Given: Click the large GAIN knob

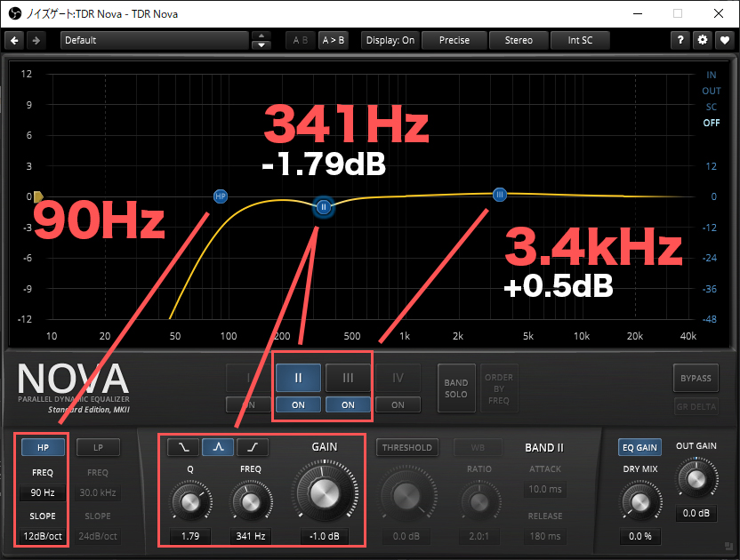Looking at the screenshot, I should pyautogui.click(x=325, y=493).
